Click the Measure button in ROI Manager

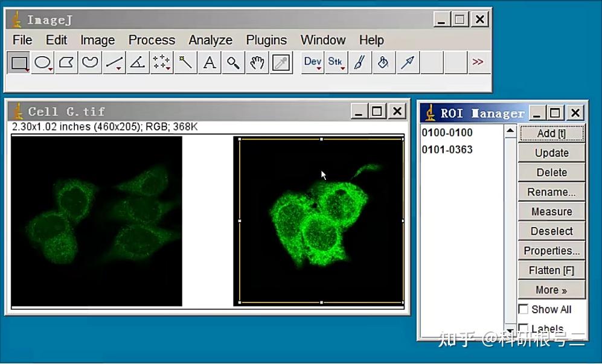551,211
